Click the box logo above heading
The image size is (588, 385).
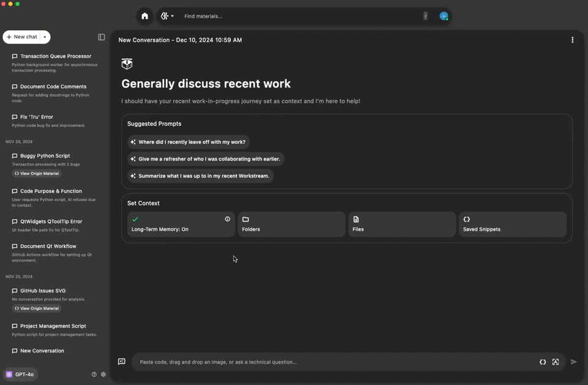point(127,64)
